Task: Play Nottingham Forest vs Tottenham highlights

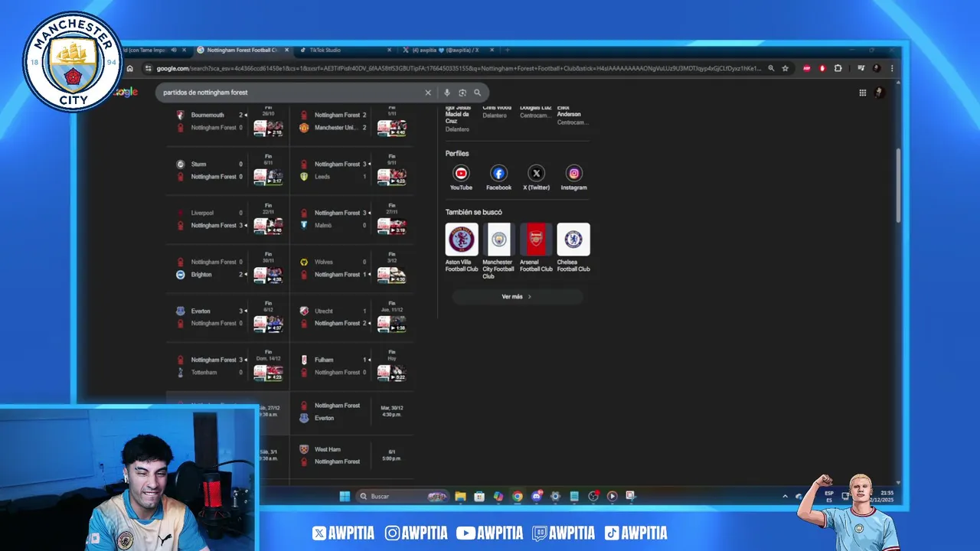Action: click(269, 373)
